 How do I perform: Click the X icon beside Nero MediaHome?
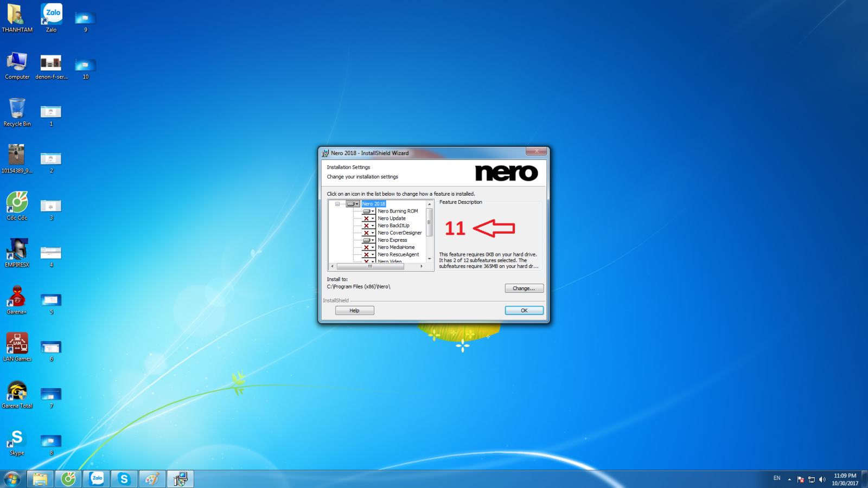click(366, 247)
